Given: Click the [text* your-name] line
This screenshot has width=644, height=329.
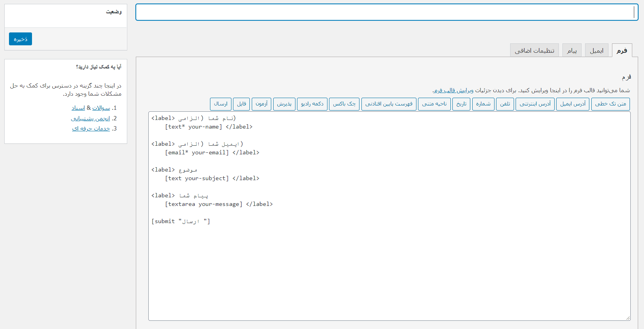Looking at the screenshot, I should coord(209,127).
